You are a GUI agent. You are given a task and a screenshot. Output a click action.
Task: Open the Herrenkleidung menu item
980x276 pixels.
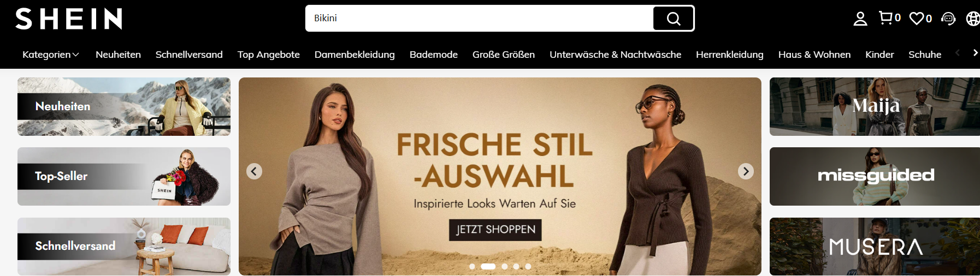click(730, 55)
